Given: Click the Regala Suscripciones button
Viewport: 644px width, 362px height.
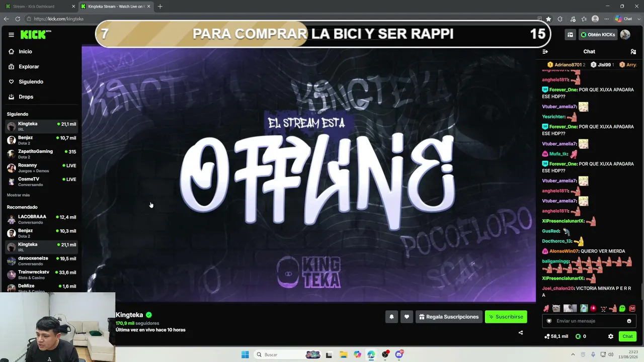Looking at the screenshot, I should (x=449, y=317).
